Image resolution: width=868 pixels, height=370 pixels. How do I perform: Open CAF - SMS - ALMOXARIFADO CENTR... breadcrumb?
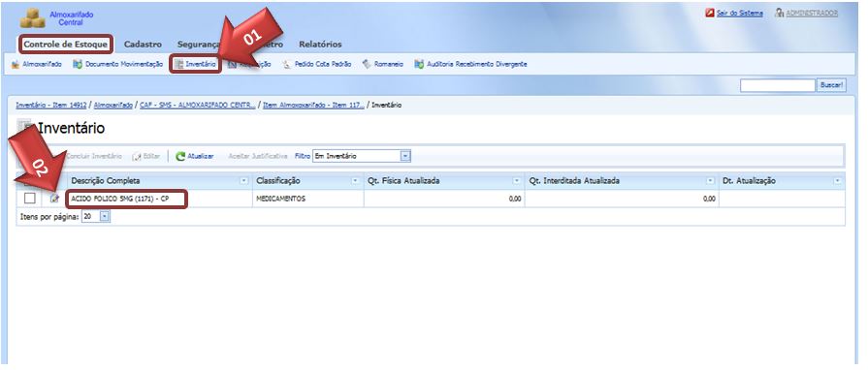198,105
